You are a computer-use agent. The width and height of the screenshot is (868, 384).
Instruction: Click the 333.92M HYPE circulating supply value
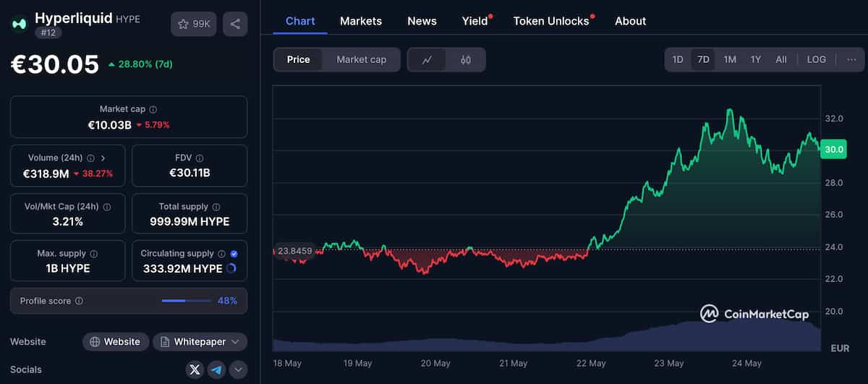click(x=182, y=268)
